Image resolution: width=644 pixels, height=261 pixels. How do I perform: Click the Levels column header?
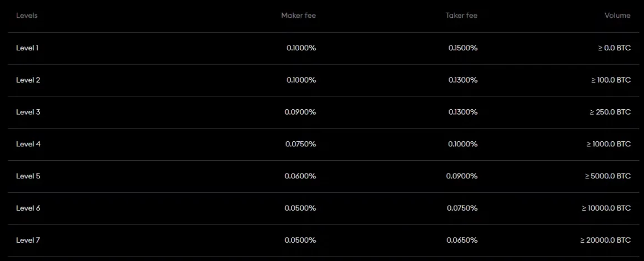(27, 16)
